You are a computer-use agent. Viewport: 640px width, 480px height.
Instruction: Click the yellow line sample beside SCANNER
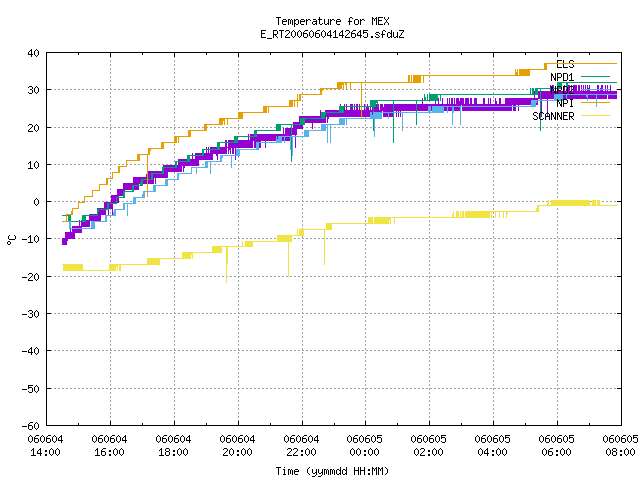[595, 116]
